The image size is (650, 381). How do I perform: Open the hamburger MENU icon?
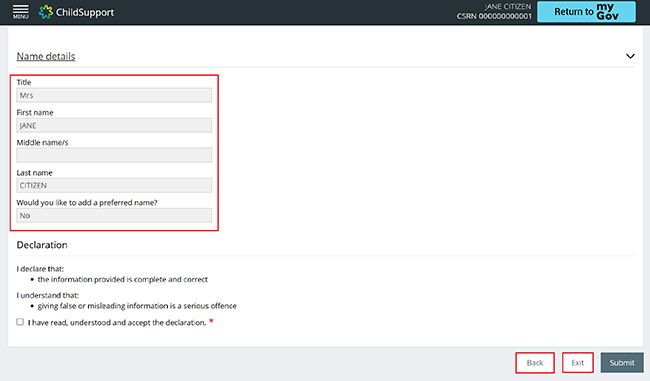(20, 12)
